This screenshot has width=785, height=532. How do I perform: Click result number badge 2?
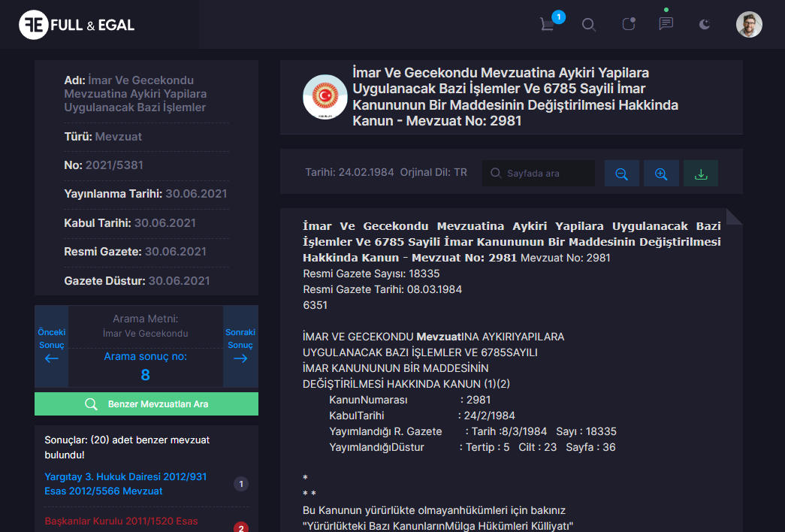[x=241, y=527]
